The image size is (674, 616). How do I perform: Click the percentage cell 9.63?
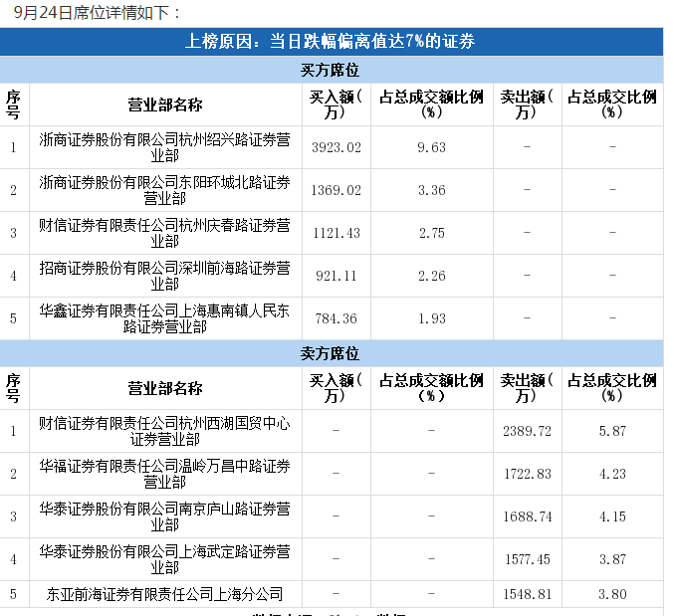click(431, 147)
